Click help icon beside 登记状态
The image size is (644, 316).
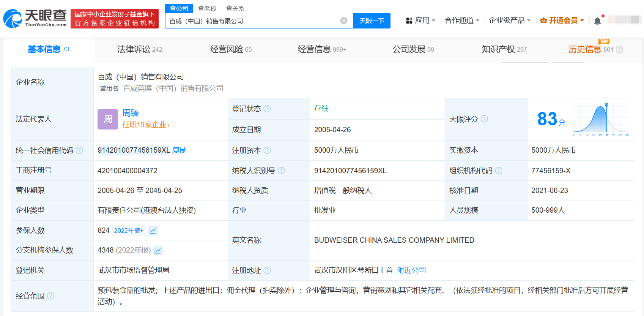pyautogui.click(x=267, y=109)
